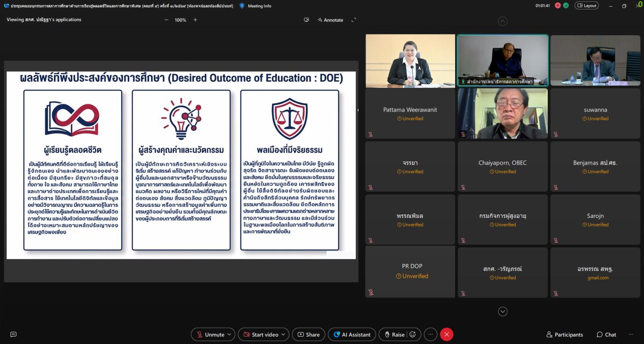Open the more options ellipsis menu

[x=430, y=335]
